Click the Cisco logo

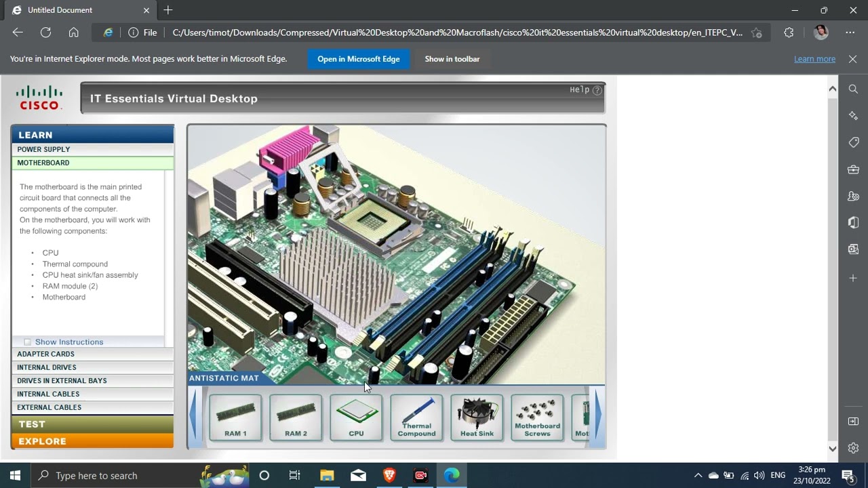39,98
